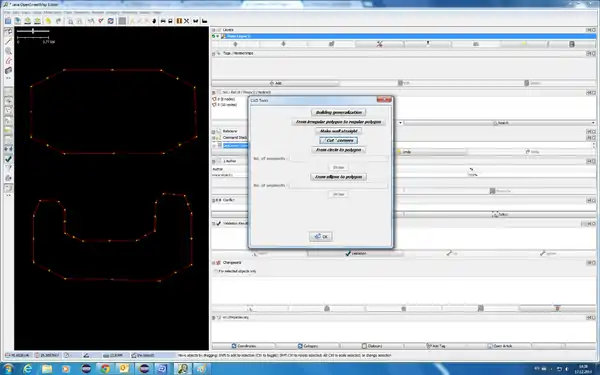Select the zoom magnifier tool in left toolbar

click(8, 51)
